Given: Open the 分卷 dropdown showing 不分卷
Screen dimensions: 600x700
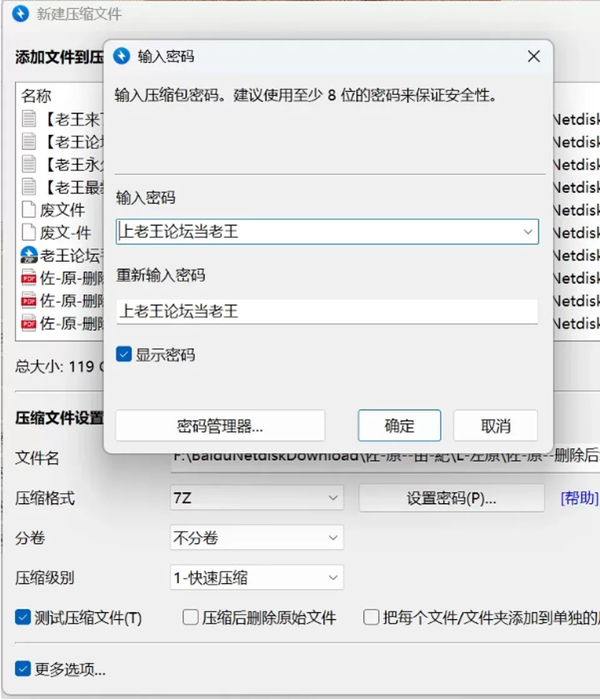Looking at the screenshot, I should 257,537.
